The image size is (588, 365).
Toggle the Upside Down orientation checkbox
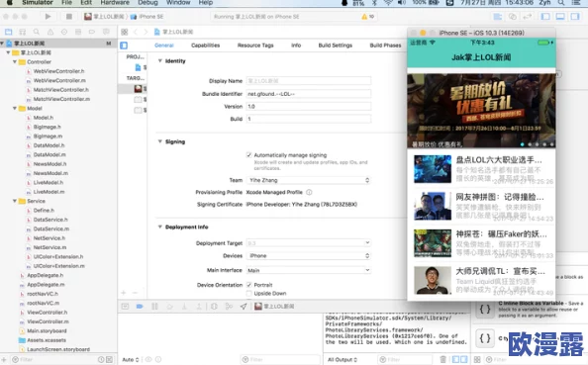248,293
